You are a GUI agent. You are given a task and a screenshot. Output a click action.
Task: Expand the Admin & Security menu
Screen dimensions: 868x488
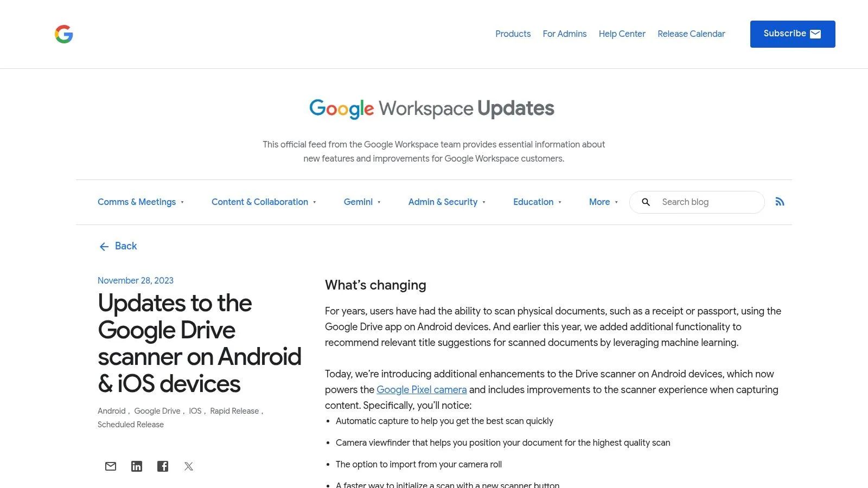pos(443,202)
